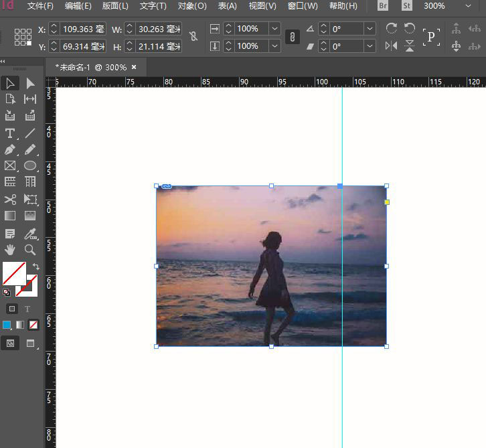Select the Direct Selection tool

tap(30, 83)
